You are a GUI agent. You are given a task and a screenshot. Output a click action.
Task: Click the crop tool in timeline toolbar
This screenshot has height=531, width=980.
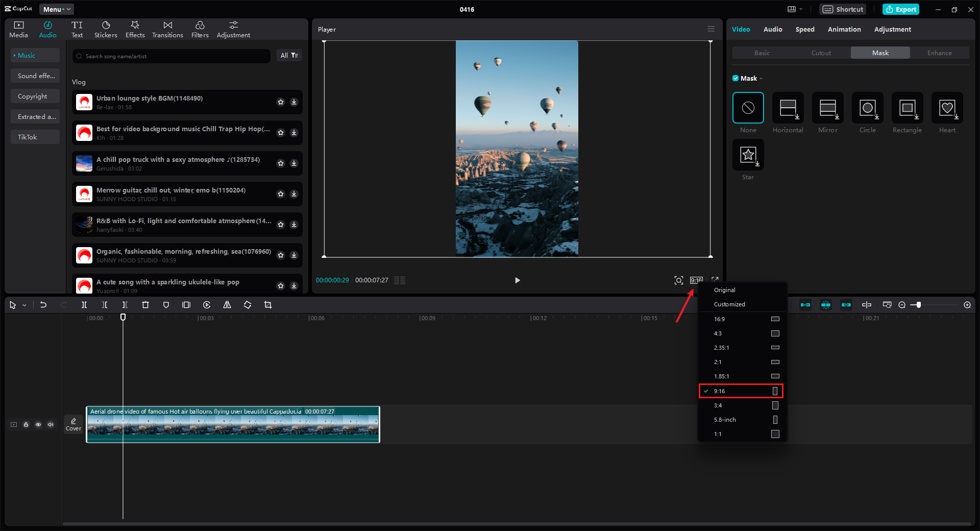point(268,305)
